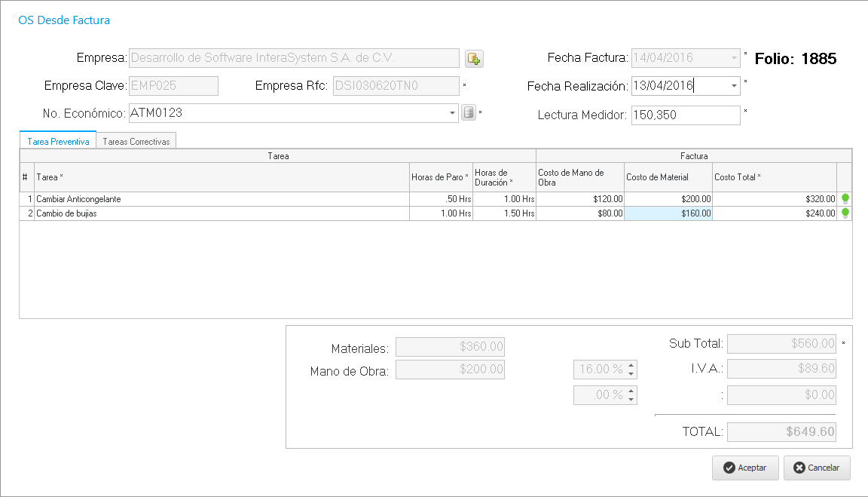The image size is (868, 497).
Task: Select the $160.00 Costo de Material cell
Action: [x=668, y=213]
